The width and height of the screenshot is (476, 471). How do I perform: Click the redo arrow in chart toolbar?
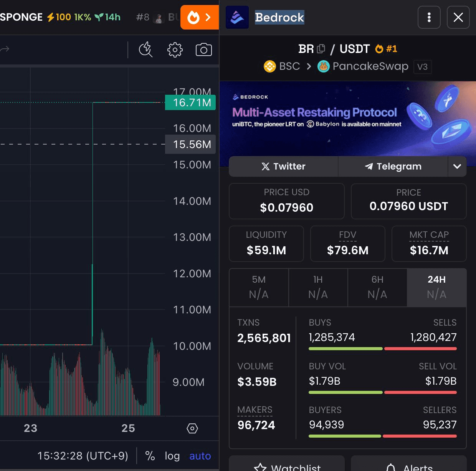tap(5, 49)
